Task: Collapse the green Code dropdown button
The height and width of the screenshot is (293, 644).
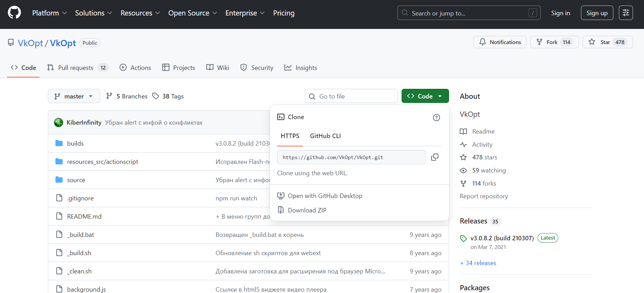Action: (425, 96)
